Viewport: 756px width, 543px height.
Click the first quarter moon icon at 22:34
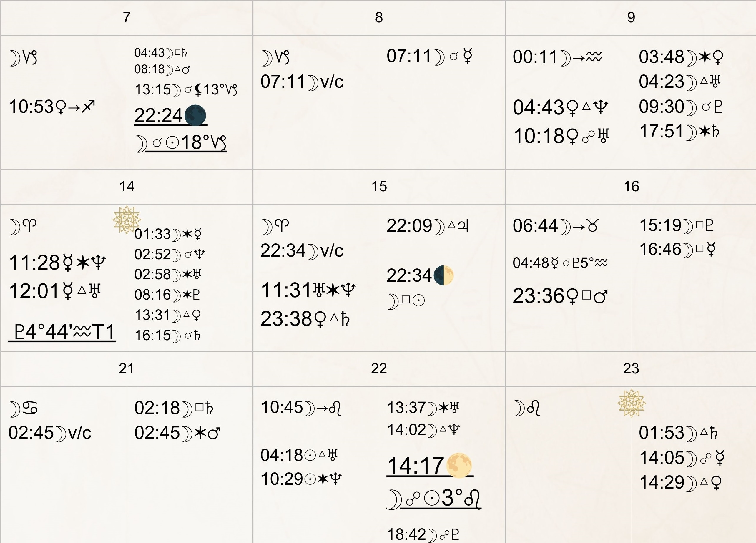point(444,275)
